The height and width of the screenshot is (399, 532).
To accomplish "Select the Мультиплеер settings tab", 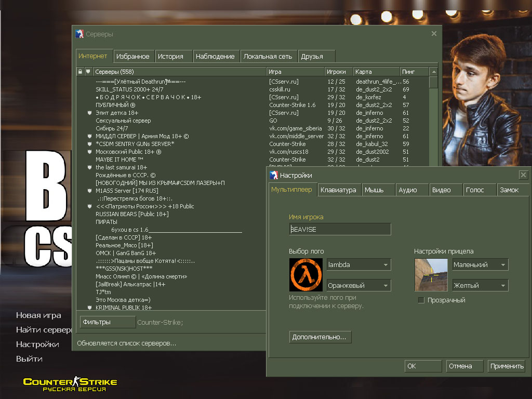I will [x=292, y=189].
